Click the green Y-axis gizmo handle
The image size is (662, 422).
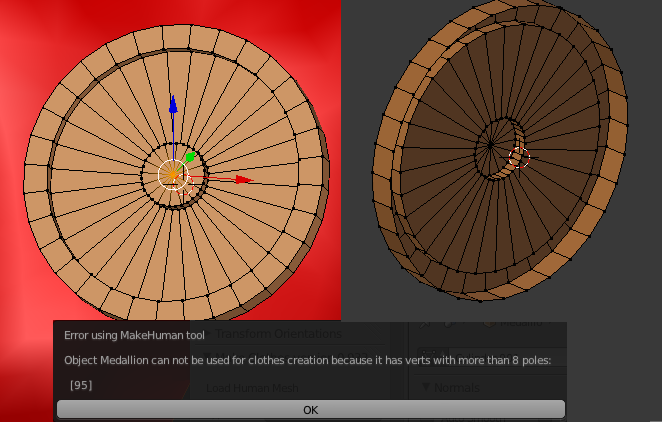coord(189,157)
